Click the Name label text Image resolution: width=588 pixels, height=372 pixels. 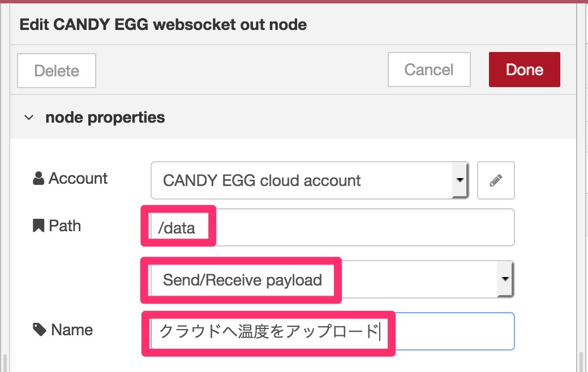72,330
